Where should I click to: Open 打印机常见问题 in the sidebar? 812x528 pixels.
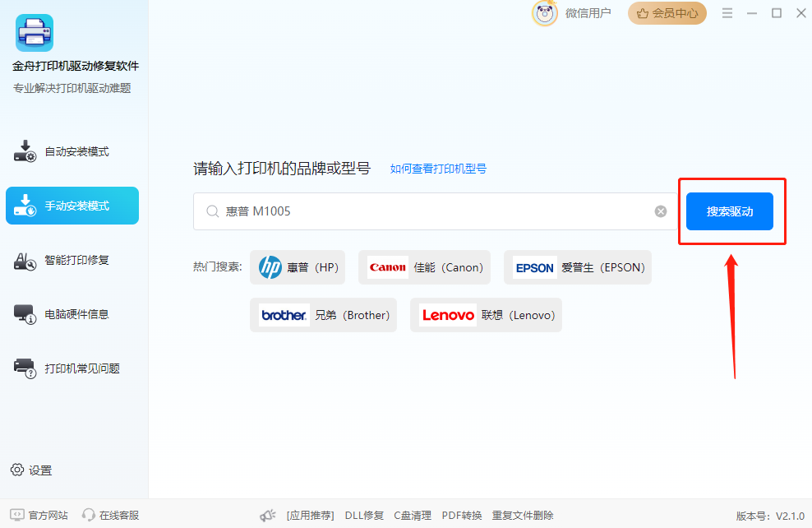click(x=72, y=368)
